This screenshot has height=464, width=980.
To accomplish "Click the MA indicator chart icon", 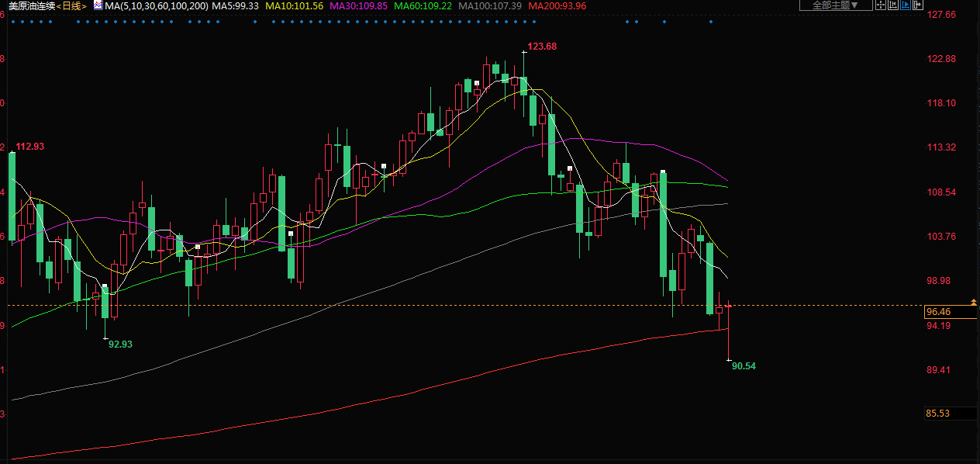I will [98, 5].
